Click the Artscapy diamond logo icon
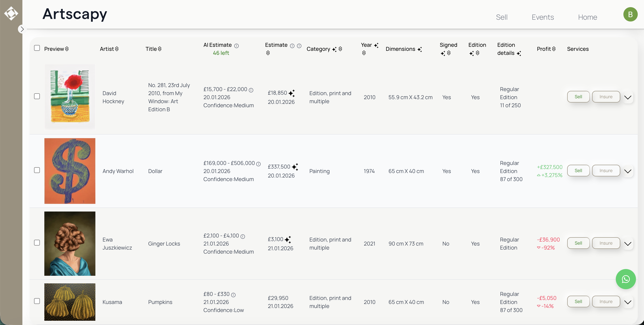 click(11, 13)
